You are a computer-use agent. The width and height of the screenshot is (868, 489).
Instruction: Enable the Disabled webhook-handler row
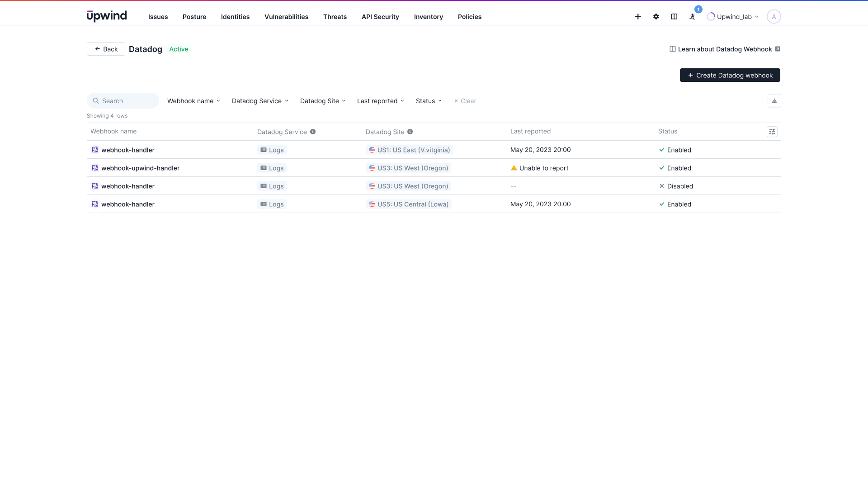click(x=676, y=186)
